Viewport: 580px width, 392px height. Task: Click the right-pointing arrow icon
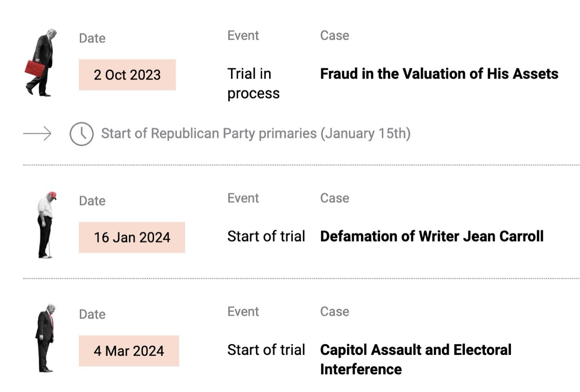37,134
